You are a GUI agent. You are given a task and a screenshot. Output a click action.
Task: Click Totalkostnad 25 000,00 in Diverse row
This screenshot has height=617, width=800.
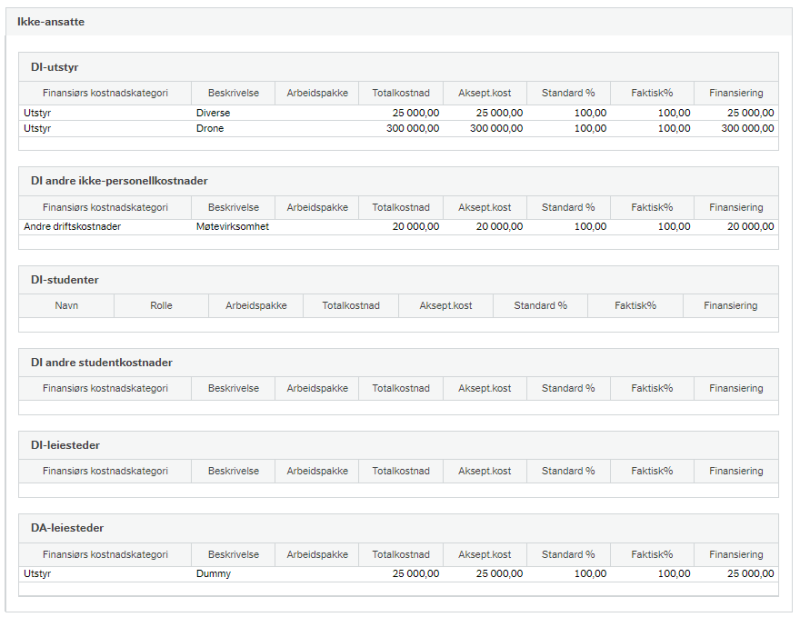[416, 113]
